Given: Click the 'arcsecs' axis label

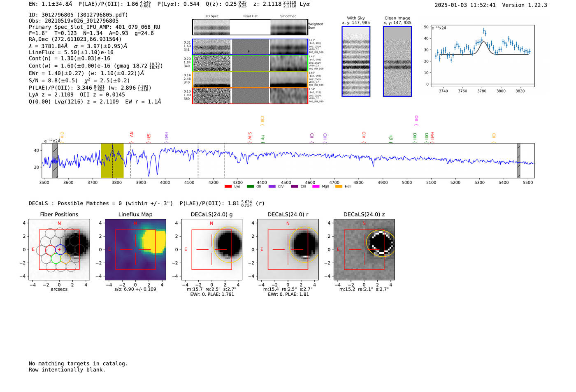Looking at the screenshot, I should pos(59,289).
